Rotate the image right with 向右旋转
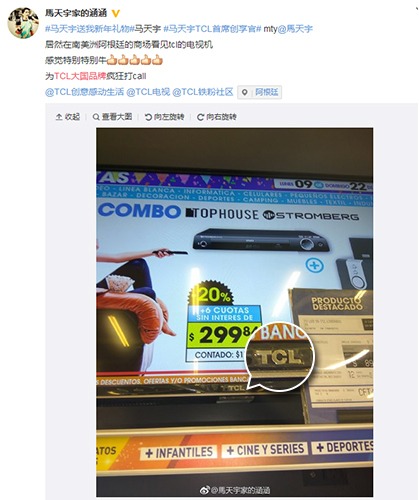 [217, 117]
